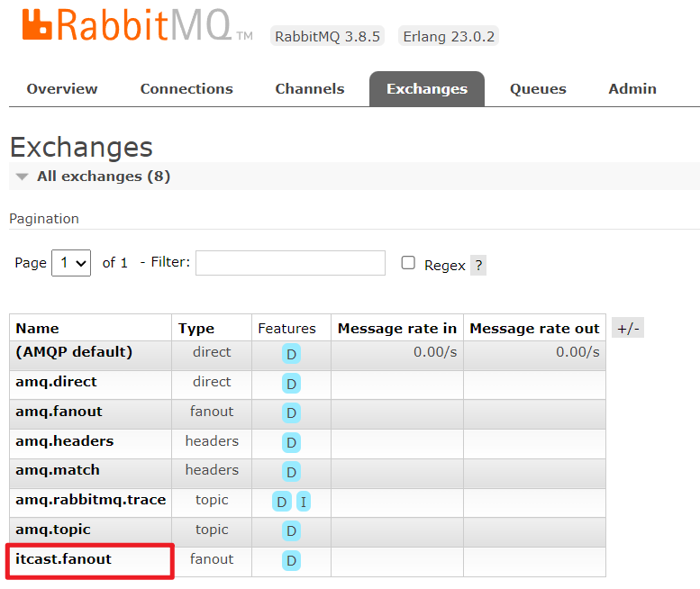
Task: Open the Regex help question mark
Action: [x=478, y=266]
